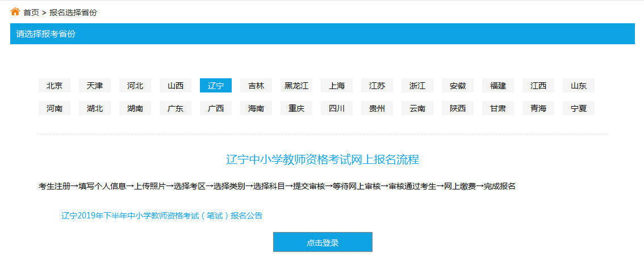The width and height of the screenshot is (644, 274).
Task: Select 山东 province
Action: pos(579,85)
